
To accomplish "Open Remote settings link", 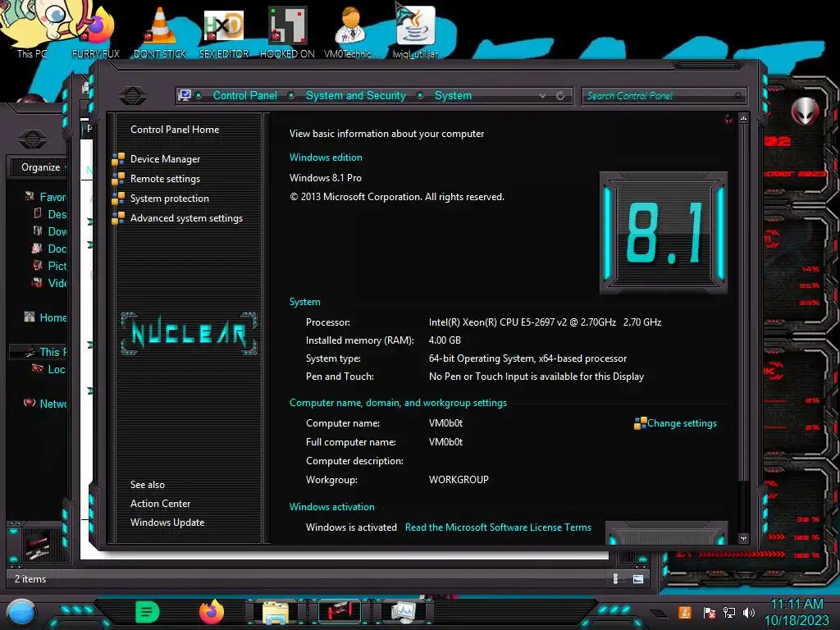I will 165,178.
